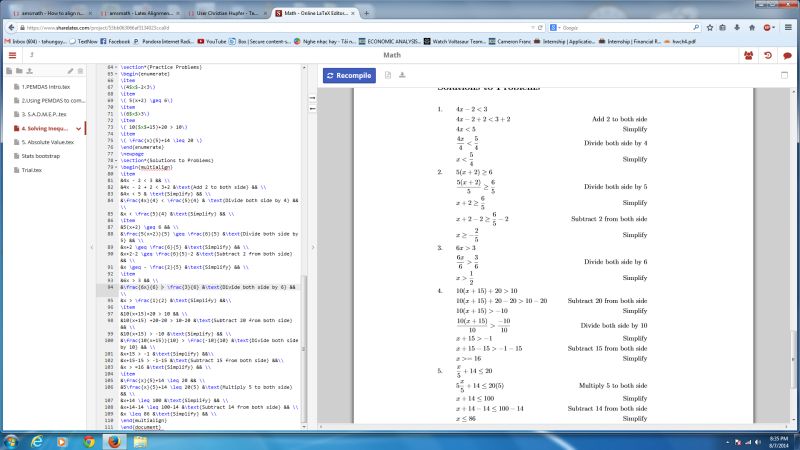
Task: Open the bookmarks list icon
Action: pos(722,28)
